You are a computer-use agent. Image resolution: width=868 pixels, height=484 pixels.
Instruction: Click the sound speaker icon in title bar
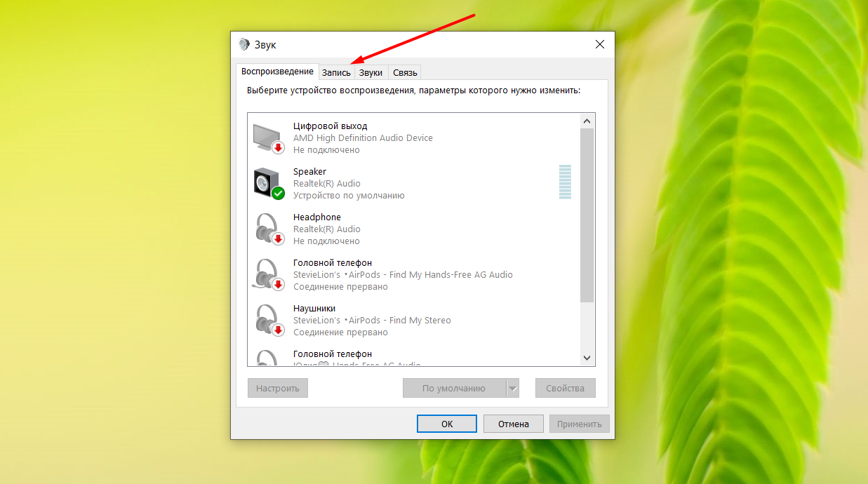(x=243, y=44)
